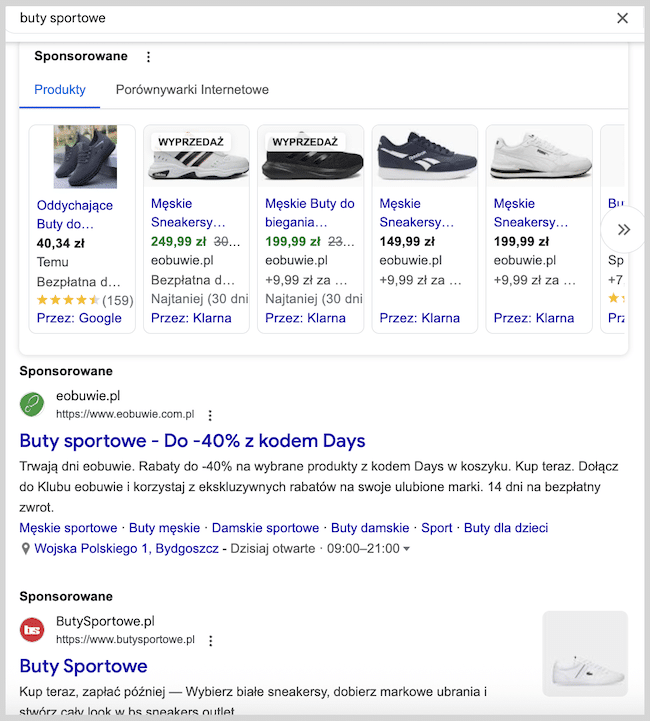The height and width of the screenshot is (721, 650).
Task: Click the '149,99 zł' price on the Reebok card
Action: (407, 241)
